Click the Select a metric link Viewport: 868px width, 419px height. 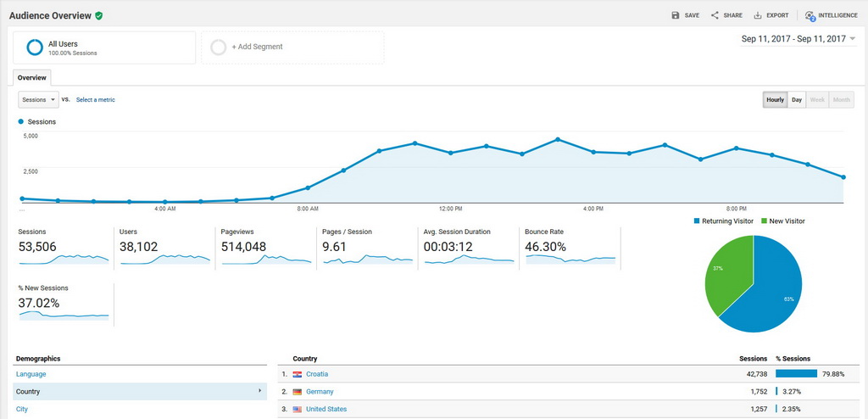click(x=95, y=100)
